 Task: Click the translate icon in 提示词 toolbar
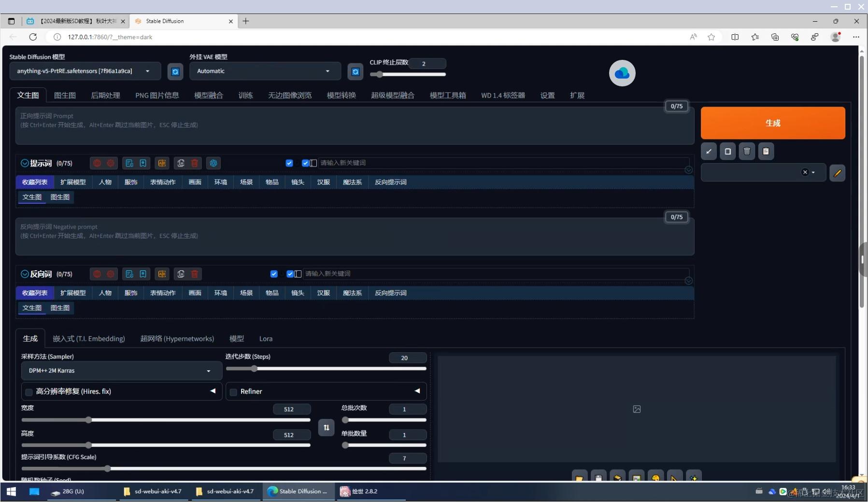click(162, 163)
